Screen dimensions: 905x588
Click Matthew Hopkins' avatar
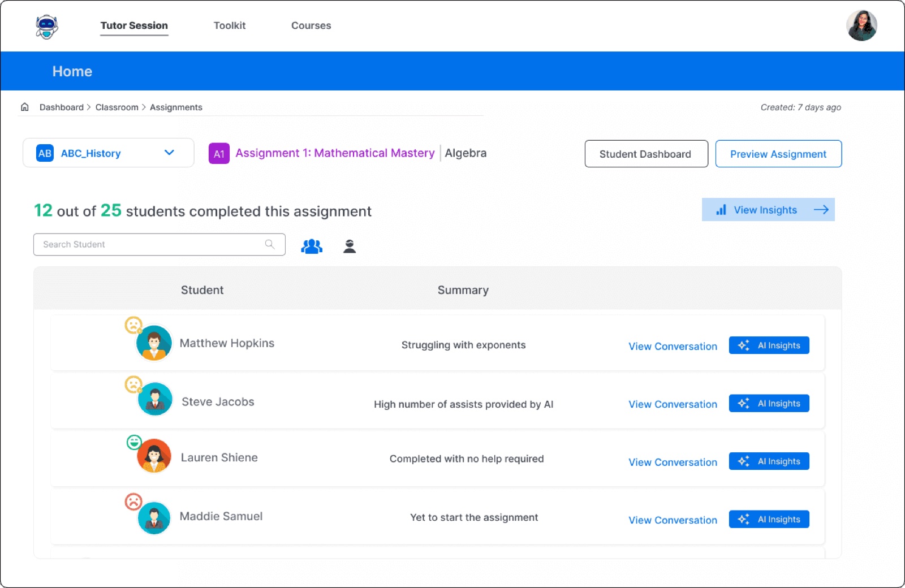tap(154, 343)
